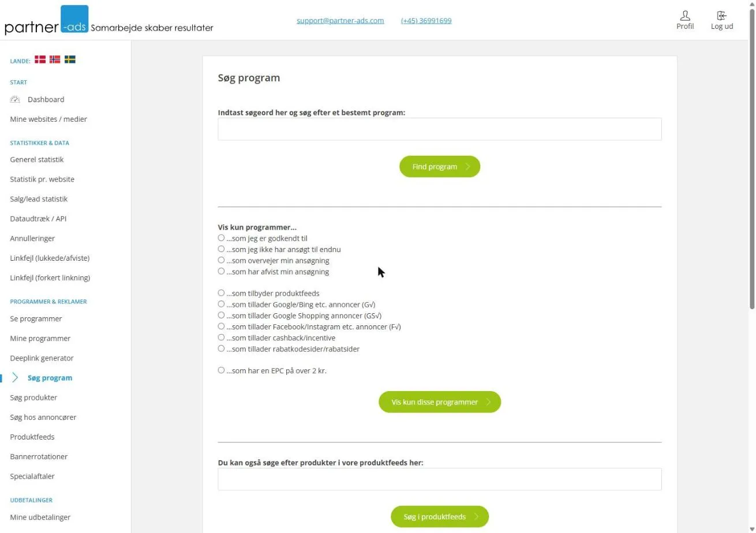Open the Profil icon
Image resolution: width=756 pixels, height=533 pixels.
coord(685,20)
